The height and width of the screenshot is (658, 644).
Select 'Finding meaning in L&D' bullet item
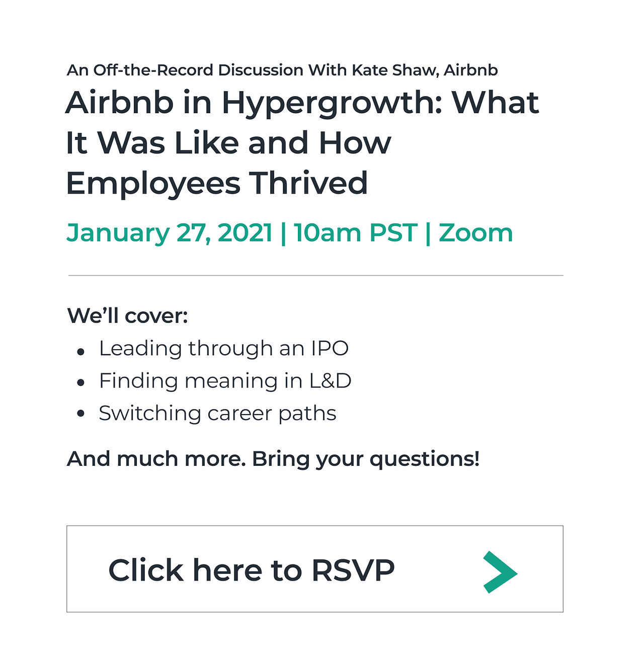point(225,381)
